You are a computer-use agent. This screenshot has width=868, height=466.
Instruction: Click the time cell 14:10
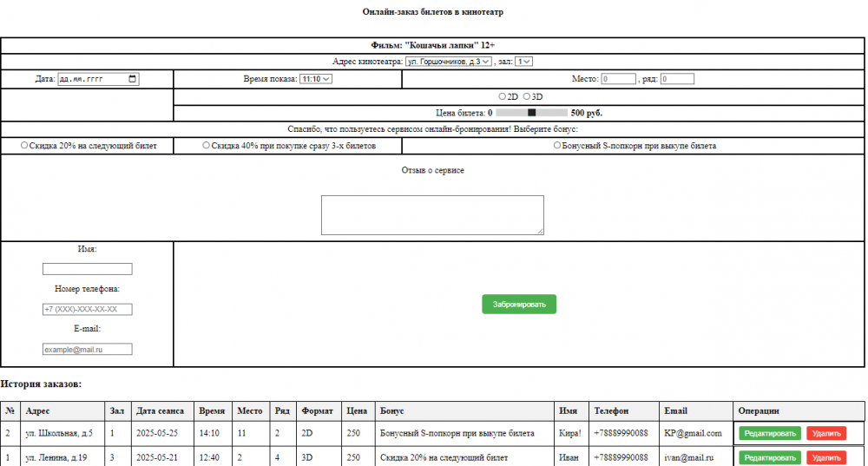click(214, 433)
